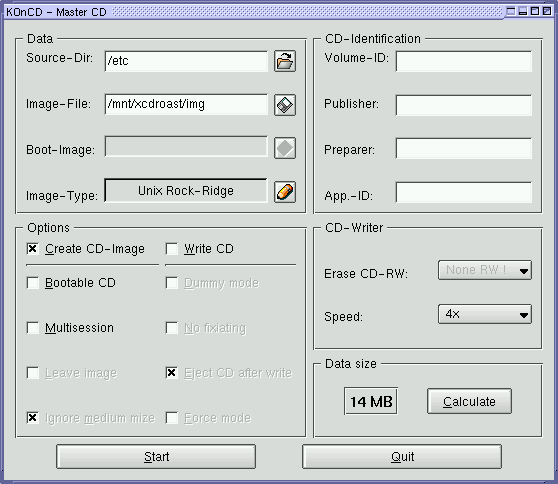Screen dimensions: 558x484
Task: Tick the Bootable CD checkbox
Action: pyautogui.click(x=33, y=283)
